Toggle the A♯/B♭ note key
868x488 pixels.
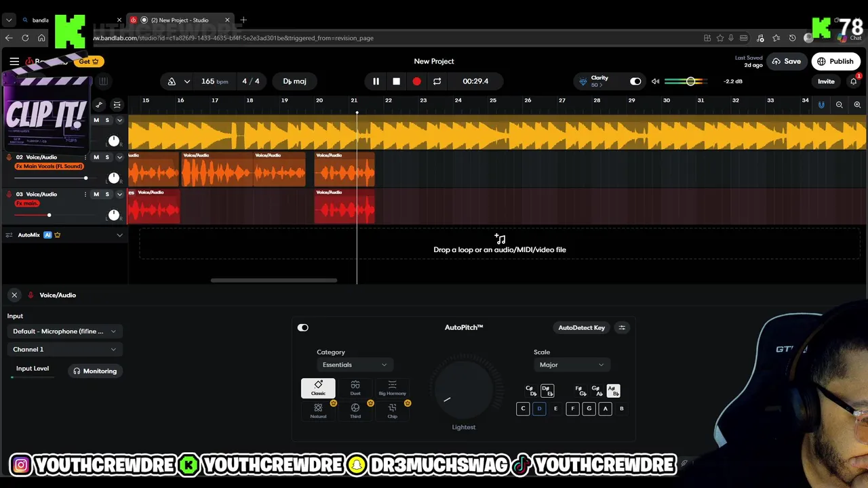click(x=613, y=391)
